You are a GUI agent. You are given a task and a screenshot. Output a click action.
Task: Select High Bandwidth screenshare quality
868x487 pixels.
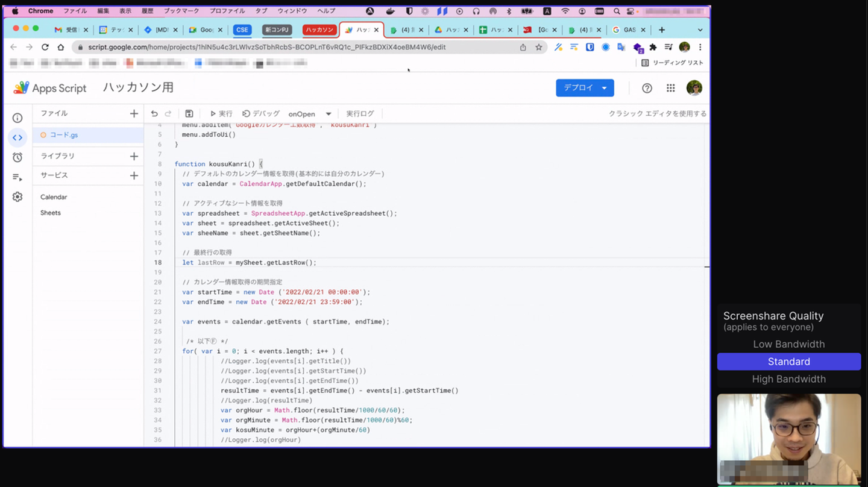788,379
